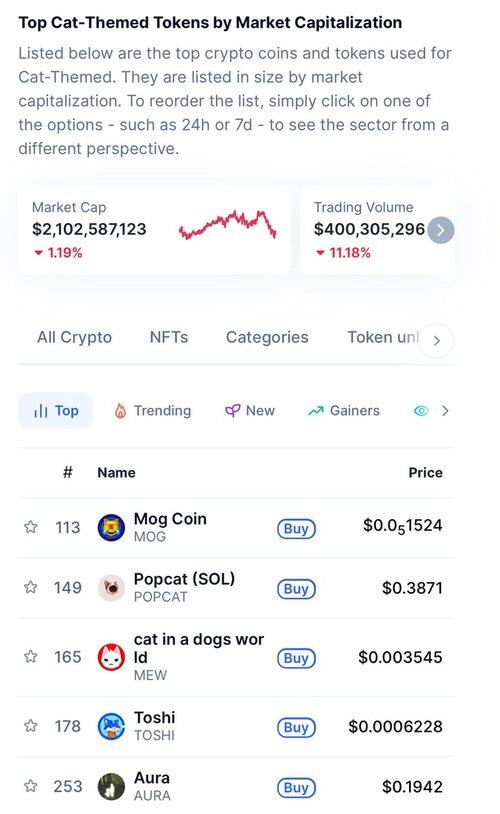Click the Market Cap sparkline chart
This screenshot has height=814, width=500.
[227, 225]
